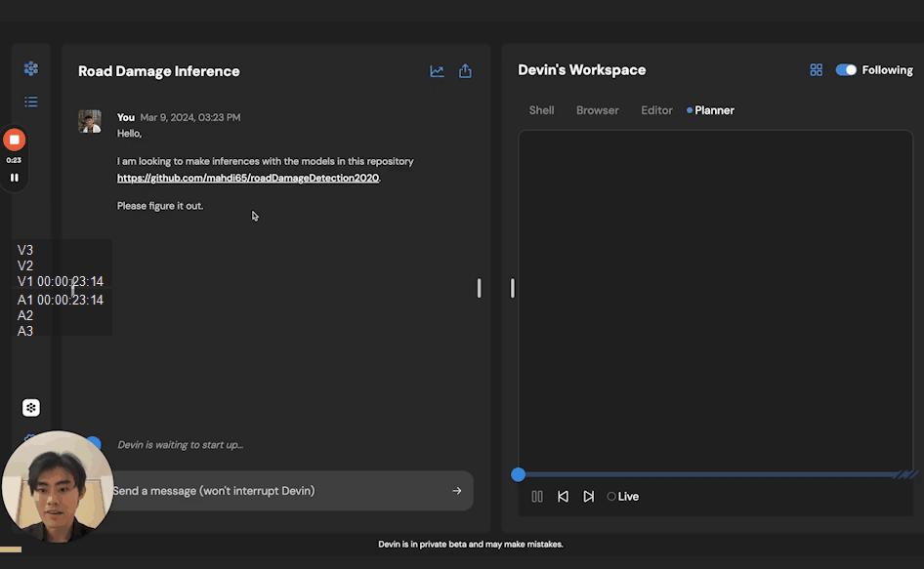Open the sessions list icon
The width and height of the screenshot is (924, 569).
pyautogui.click(x=31, y=102)
